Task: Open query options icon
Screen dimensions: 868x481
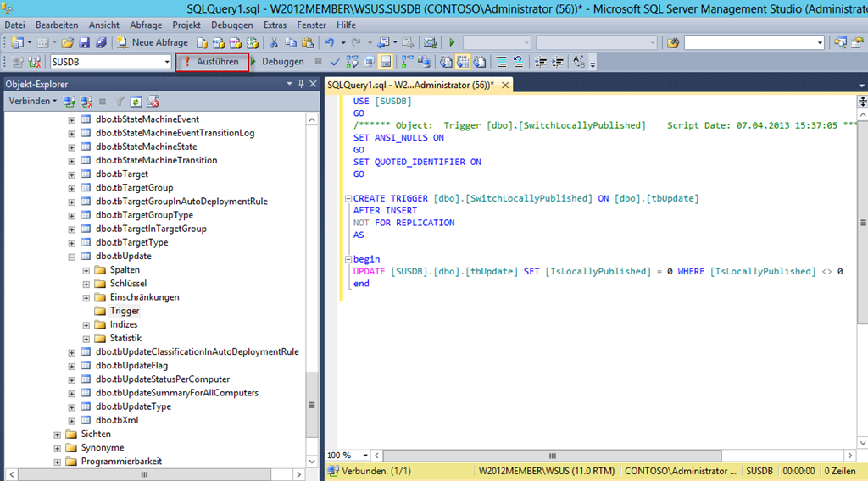Action: click(x=370, y=62)
